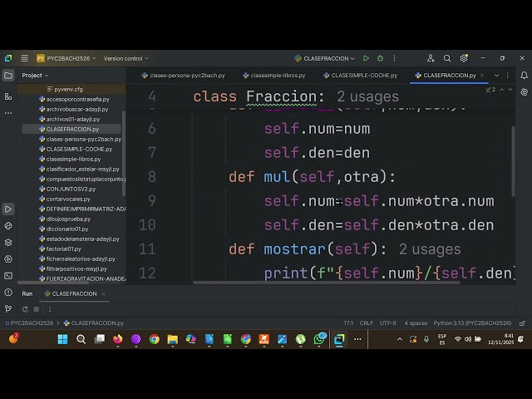Open archivobuscar-adayjl.py file

pos(74,109)
